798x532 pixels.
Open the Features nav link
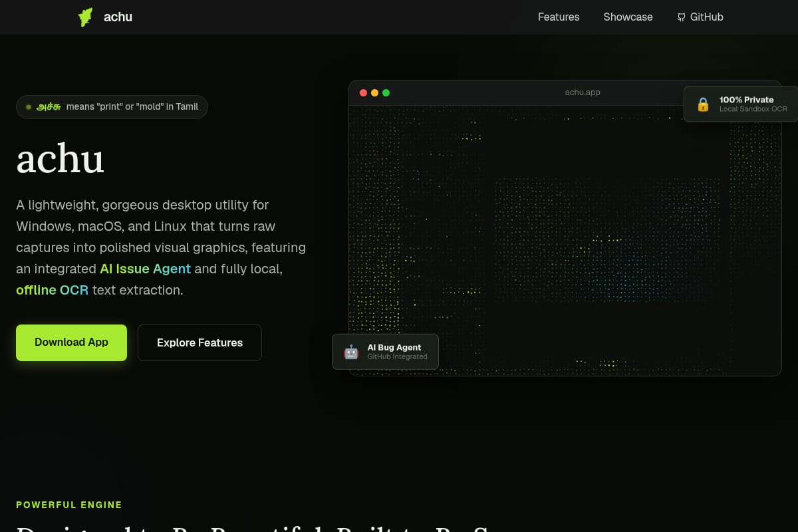[559, 17]
